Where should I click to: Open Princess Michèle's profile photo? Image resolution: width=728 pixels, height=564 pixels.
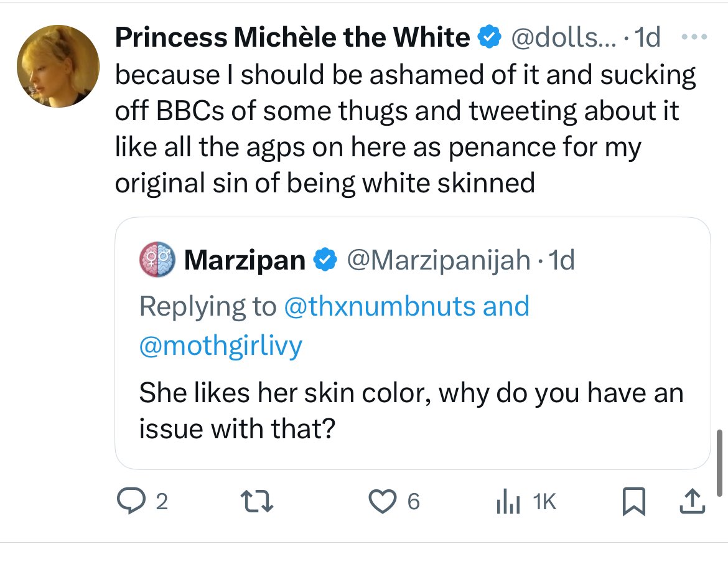[x=58, y=67]
